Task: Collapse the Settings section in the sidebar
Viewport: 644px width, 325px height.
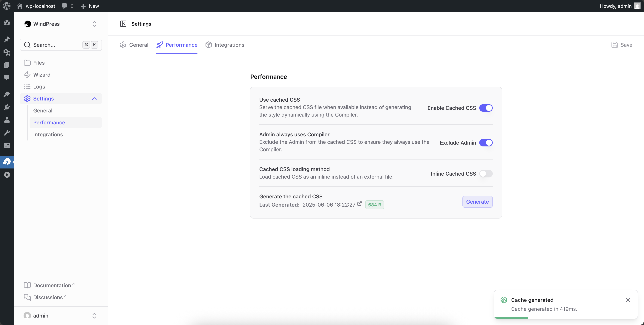Action: tap(94, 99)
